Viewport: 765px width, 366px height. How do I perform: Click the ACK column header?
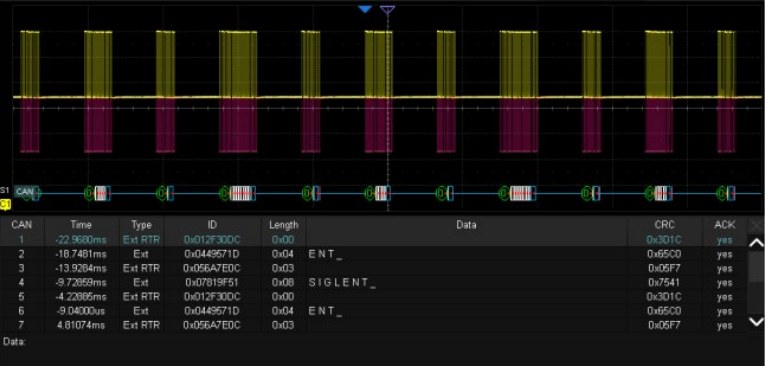(725, 225)
